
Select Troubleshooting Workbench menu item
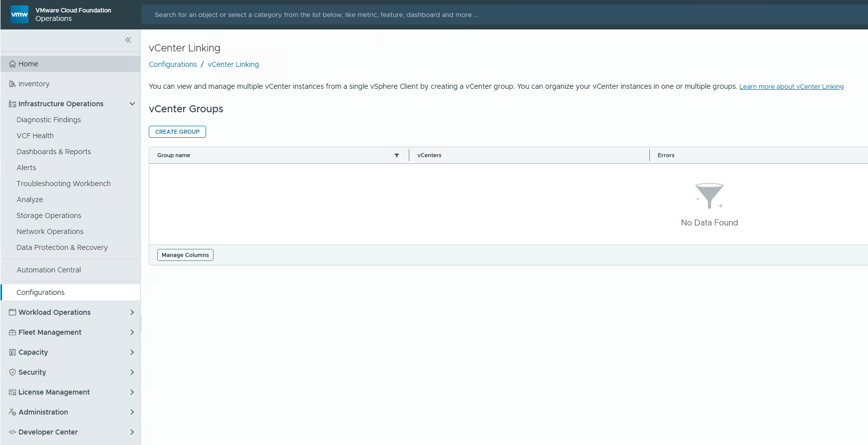63,184
